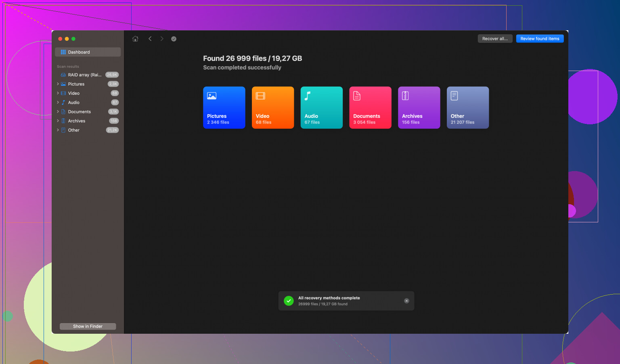Viewport: 620px width, 364px height.
Task: Open the Other files category tile
Action: (x=467, y=108)
